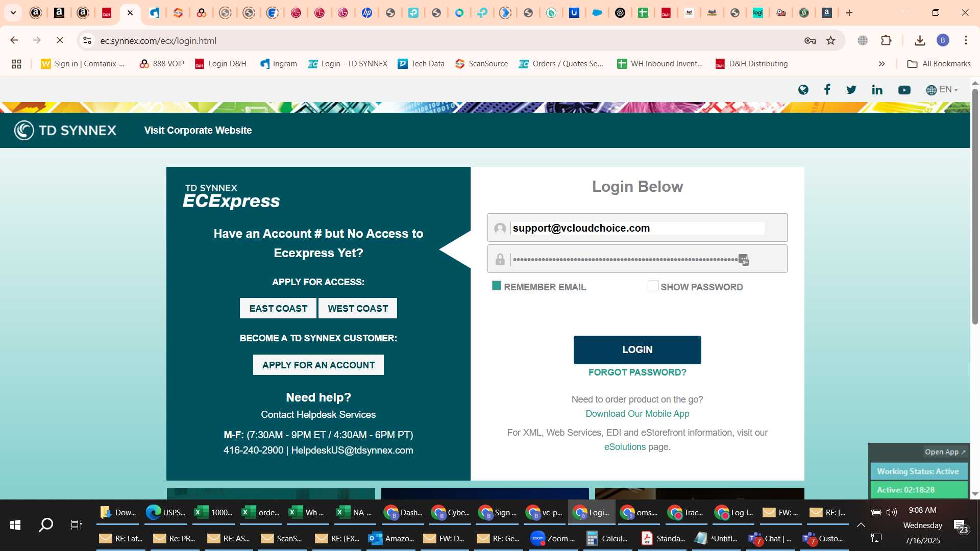980x551 pixels.
Task: Click the EAST COAST access button
Action: pyautogui.click(x=278, y=308)
